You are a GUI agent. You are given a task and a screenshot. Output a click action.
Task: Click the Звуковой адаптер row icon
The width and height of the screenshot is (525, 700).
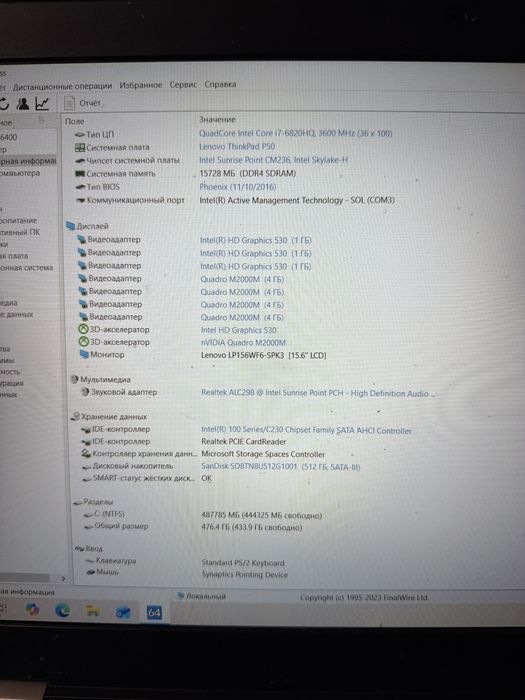85,392
